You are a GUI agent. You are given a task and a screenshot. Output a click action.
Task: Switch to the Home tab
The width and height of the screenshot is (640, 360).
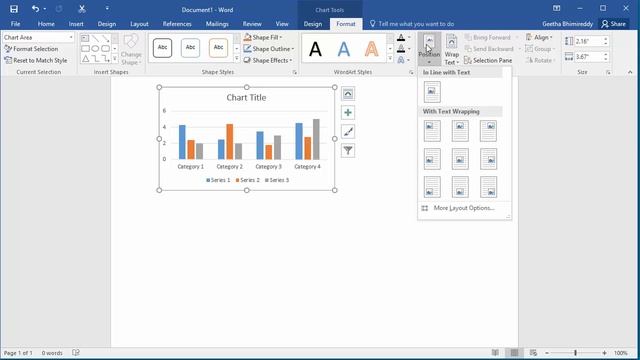tap(46, 24)
